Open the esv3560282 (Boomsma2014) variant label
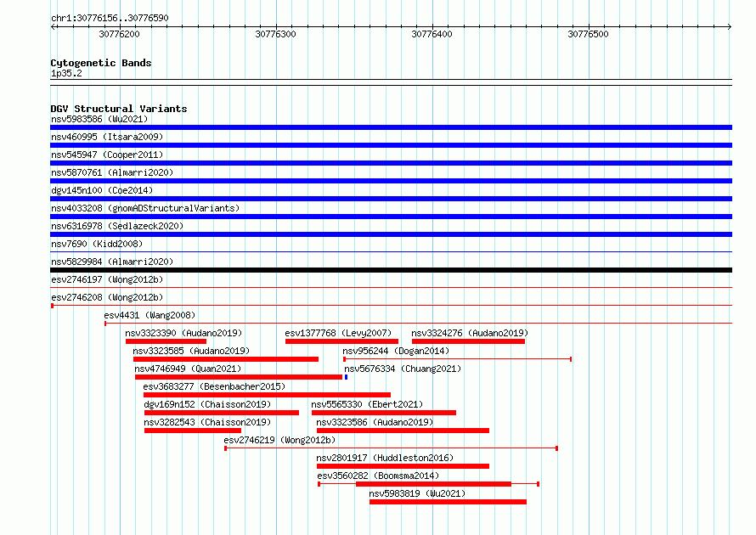 (x=379, y=476)
